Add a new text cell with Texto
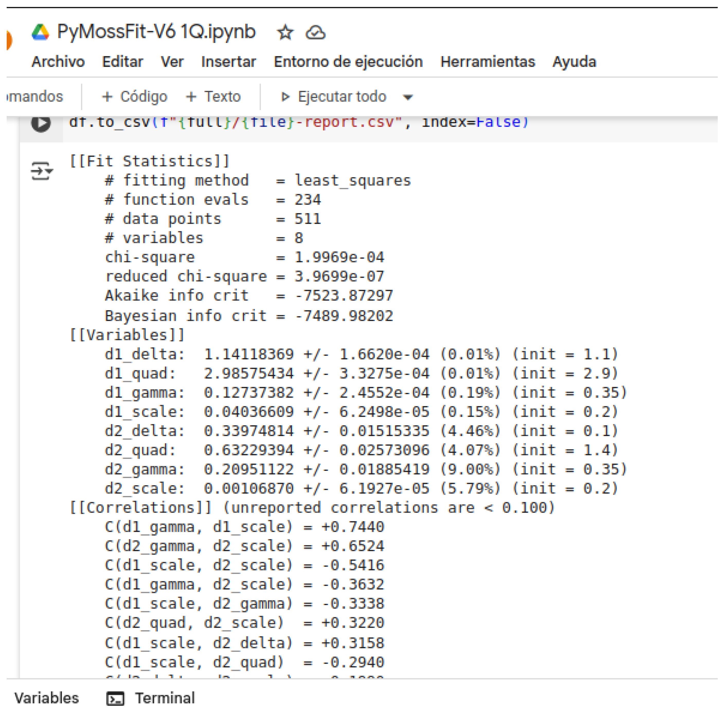Viewport: 728px width, 712px height. [x=213, y=96]
